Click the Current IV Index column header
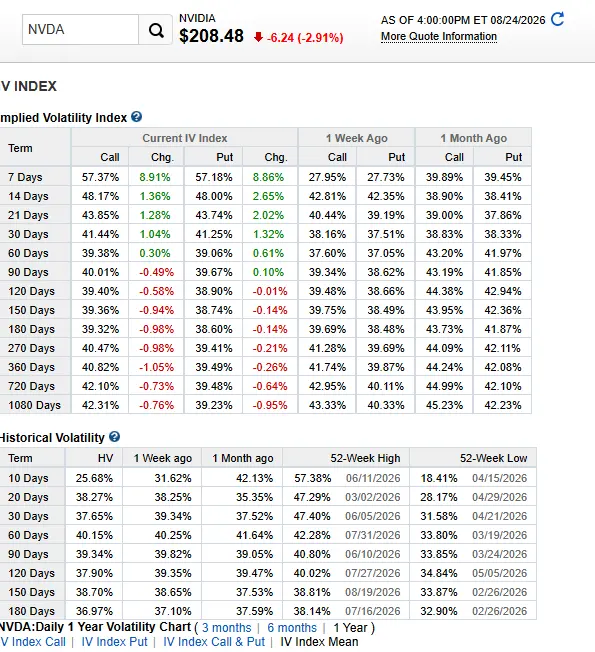Image resolution: width=595 pixels, height=652 pixels. point(185,138)
